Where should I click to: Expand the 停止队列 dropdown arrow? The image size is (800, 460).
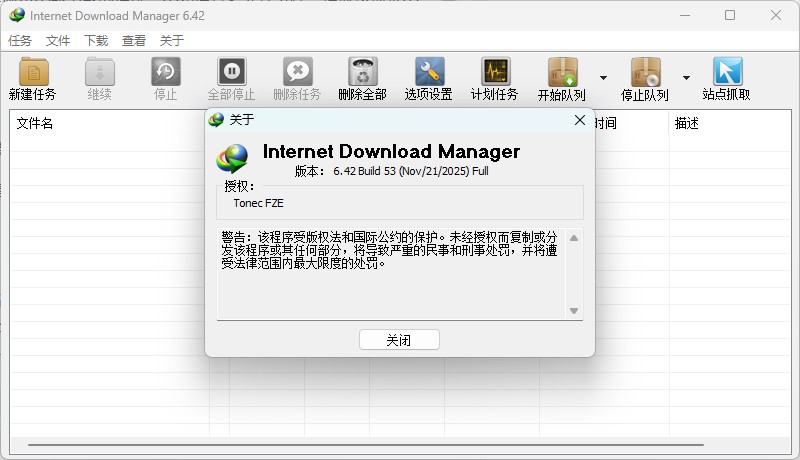687,78
